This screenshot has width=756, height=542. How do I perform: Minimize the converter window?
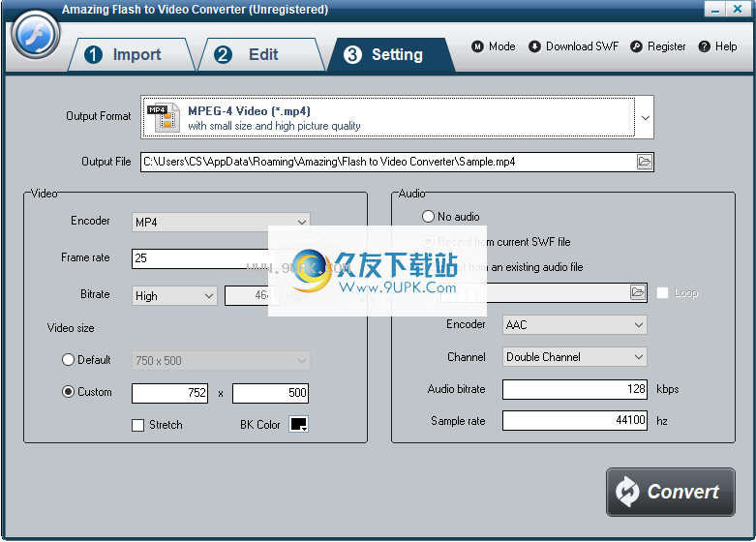pos(715,9)
